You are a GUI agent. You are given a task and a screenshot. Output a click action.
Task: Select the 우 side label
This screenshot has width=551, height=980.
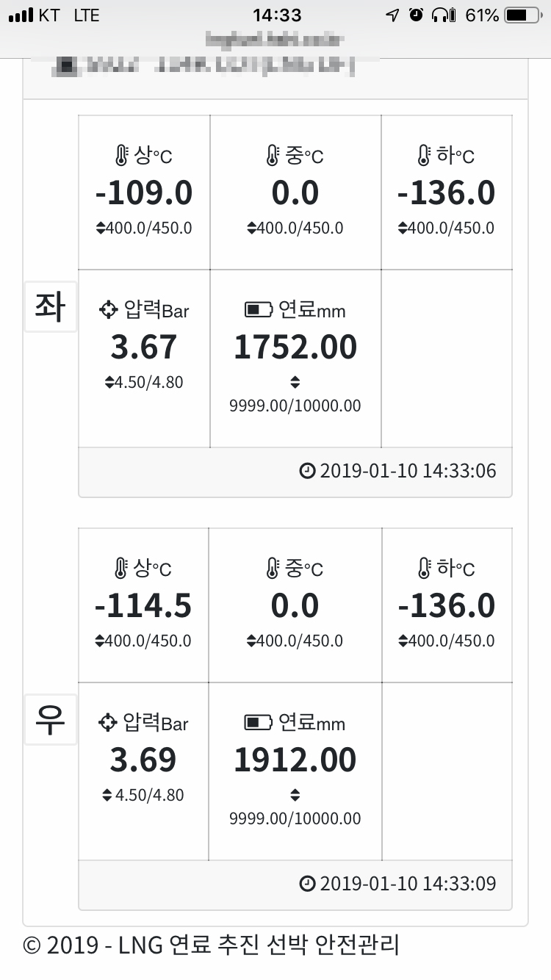coord(50,720)
